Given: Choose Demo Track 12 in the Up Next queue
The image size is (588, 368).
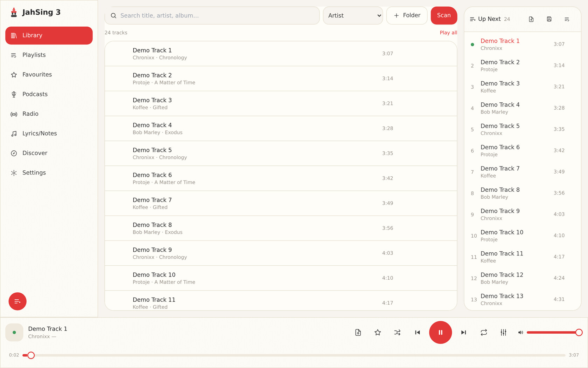Looking at the screenshot, I should coord(523,278).
